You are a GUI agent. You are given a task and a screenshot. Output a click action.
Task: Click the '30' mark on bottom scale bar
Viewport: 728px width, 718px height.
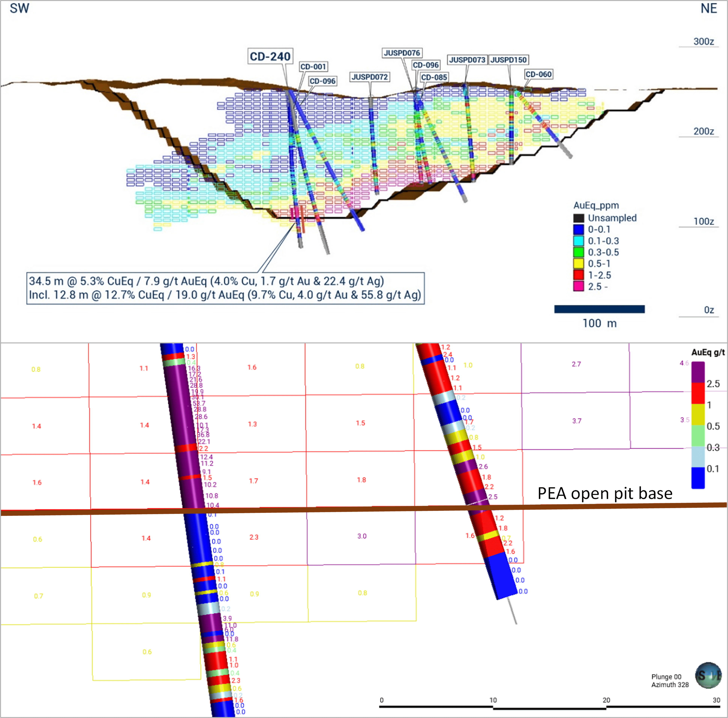pyautogui.click(x=716, y=700)
